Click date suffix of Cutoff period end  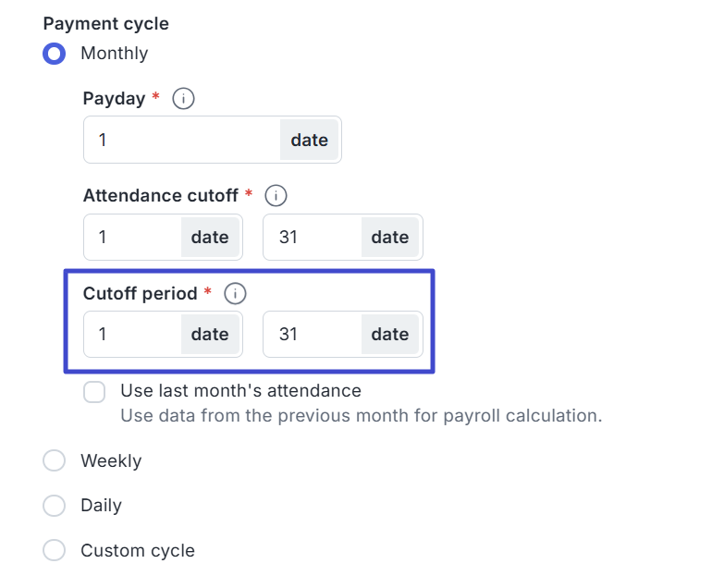(x=390, y=334)
